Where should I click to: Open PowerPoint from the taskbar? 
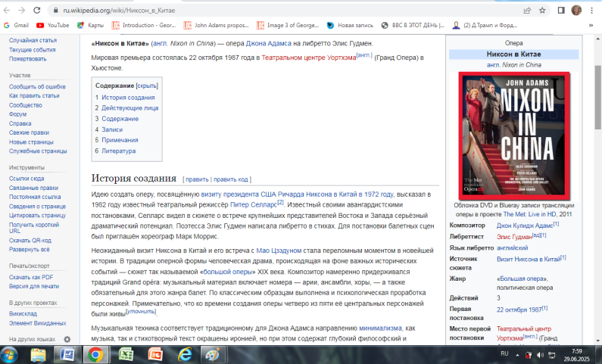(155, 355)
